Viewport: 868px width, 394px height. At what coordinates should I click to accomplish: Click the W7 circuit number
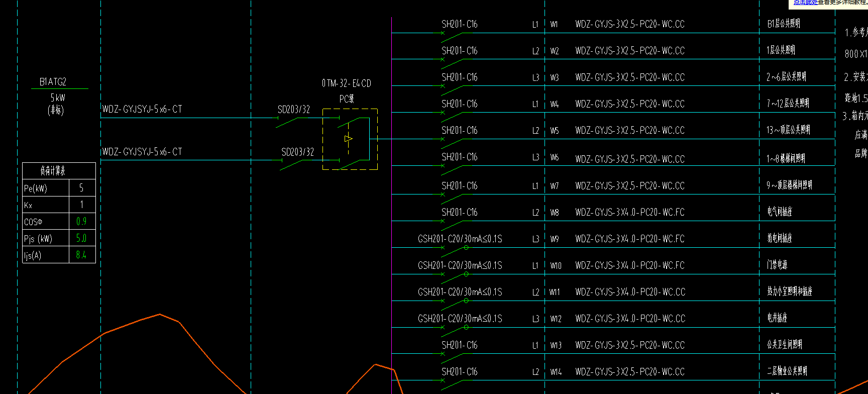tap(555, 186)
